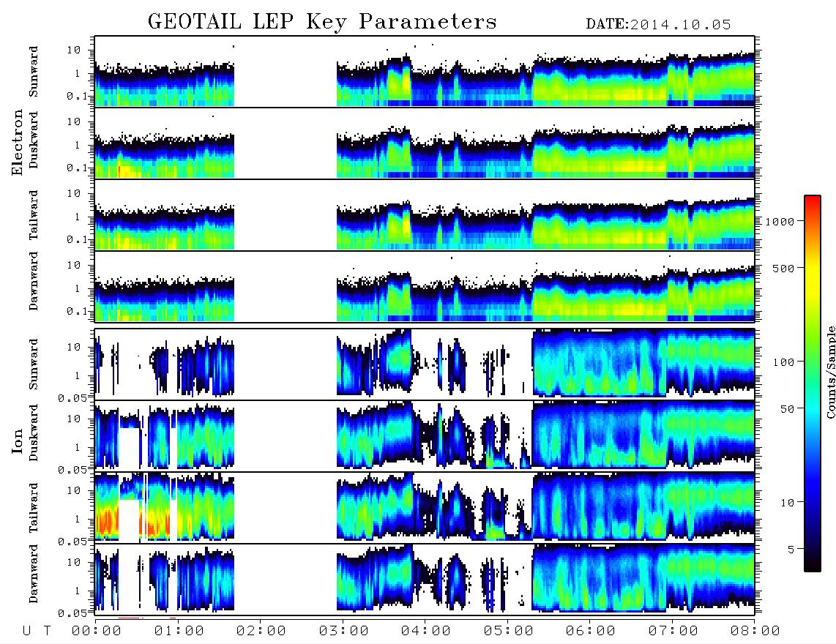836x644 pixels.
Task: Click the "08:00" time tick label
Action: click(x=755, y=632)
